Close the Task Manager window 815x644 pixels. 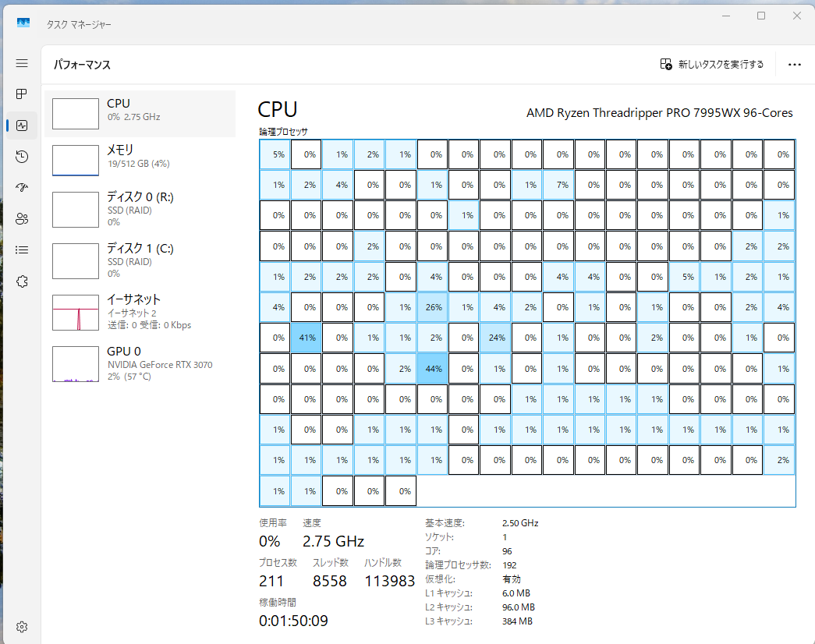point(796,16)
